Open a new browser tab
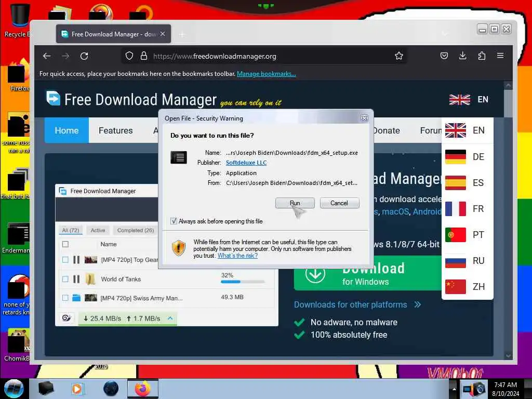The width and height of the screenshot is (532, 399). click(x=182, y=34)
